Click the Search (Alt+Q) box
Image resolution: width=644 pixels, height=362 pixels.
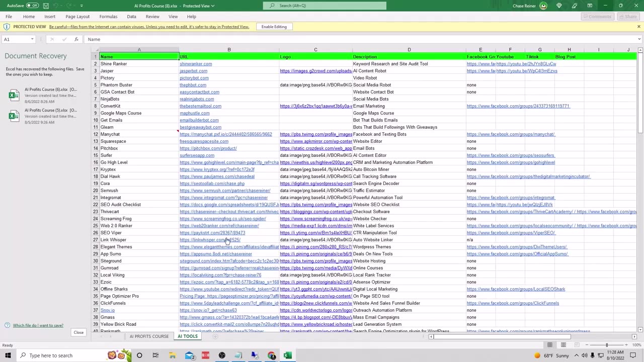pos(325,6)
